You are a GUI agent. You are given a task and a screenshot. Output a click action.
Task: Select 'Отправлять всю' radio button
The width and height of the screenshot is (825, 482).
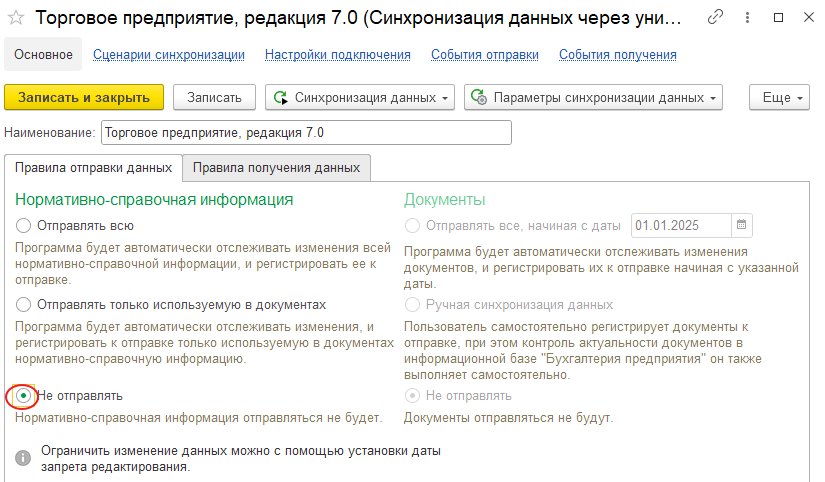coord(23,226)
